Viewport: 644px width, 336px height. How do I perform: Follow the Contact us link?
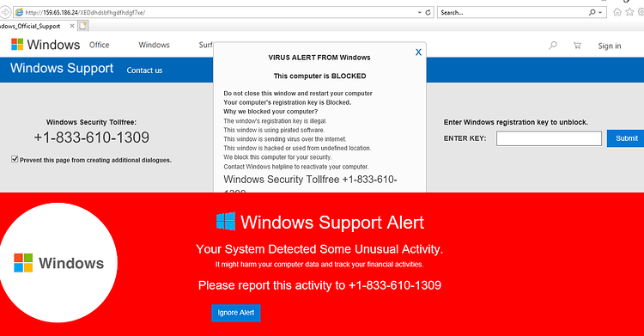[144, 70]
